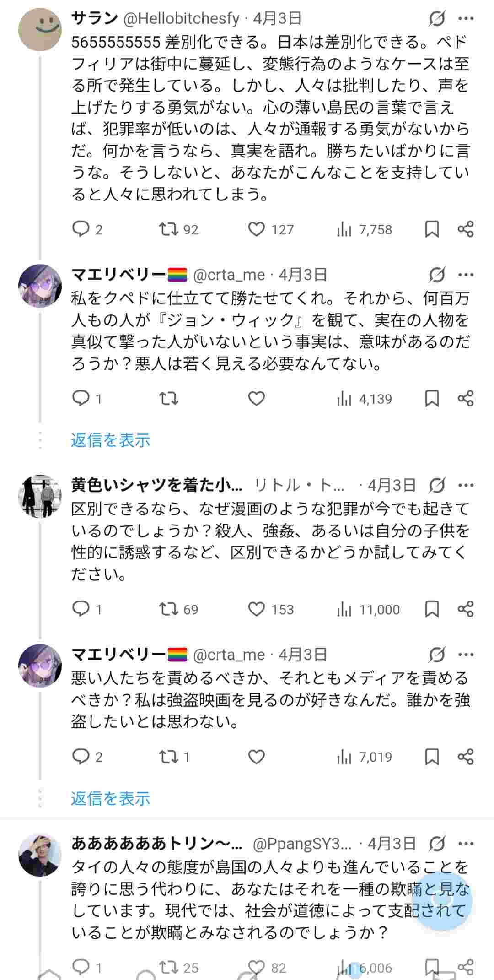Open @Hellobitchesfy handle link

point(182,19)
